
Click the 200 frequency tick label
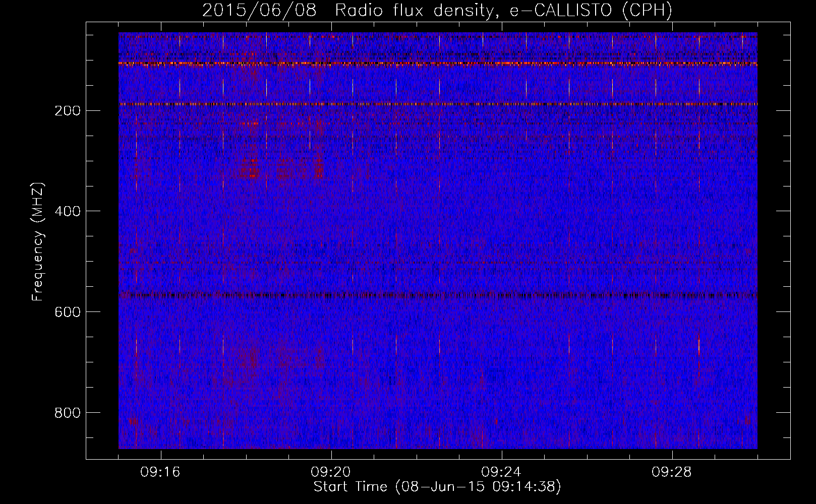click(x=68, y=111)
